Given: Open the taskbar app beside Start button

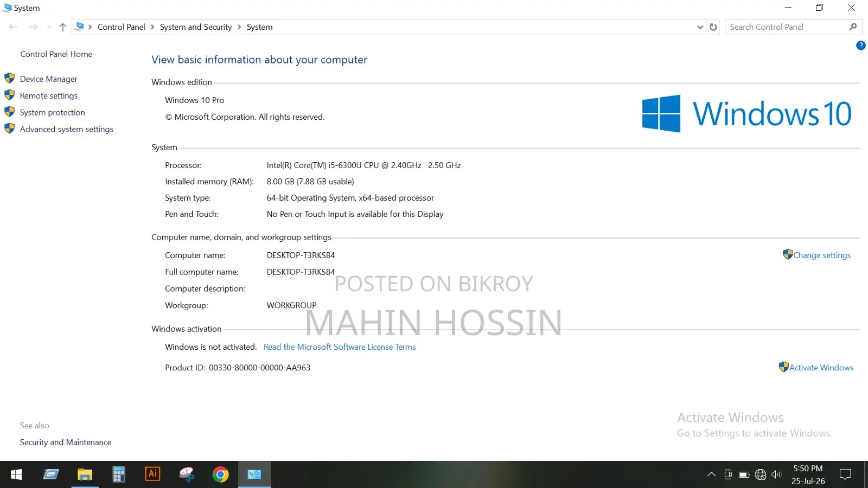Looking at the screenshot, I should click(x=51, y=474).
